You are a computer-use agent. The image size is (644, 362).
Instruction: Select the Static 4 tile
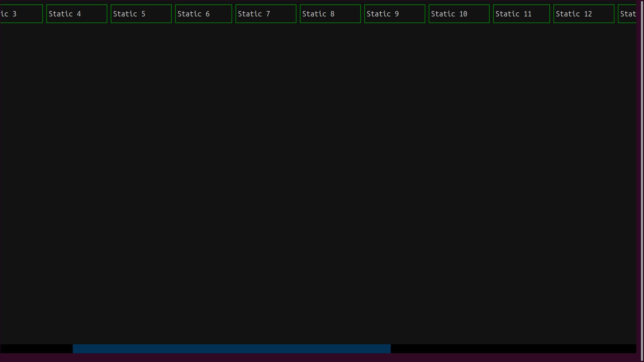[76, 14]
